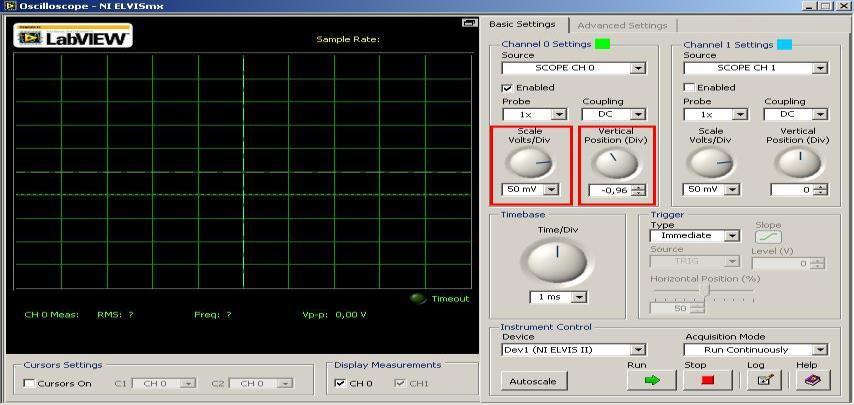854x405 pixels.
Task: Open cursor C2 channel dropdown
Action: (x=261, y=384)
